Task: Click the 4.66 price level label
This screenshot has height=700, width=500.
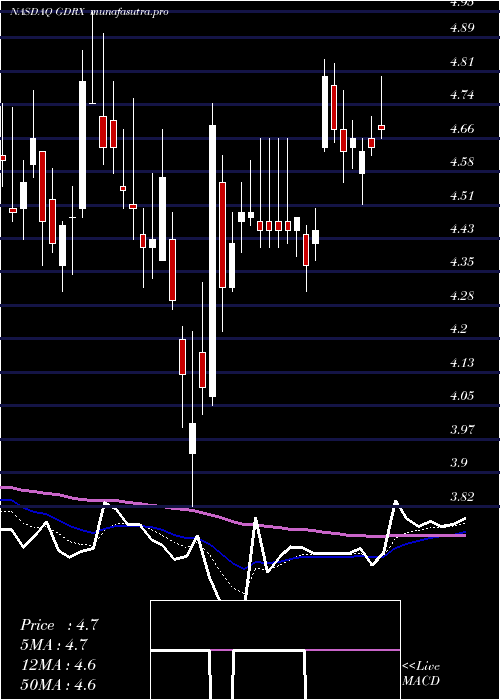Action: (462, 129)
